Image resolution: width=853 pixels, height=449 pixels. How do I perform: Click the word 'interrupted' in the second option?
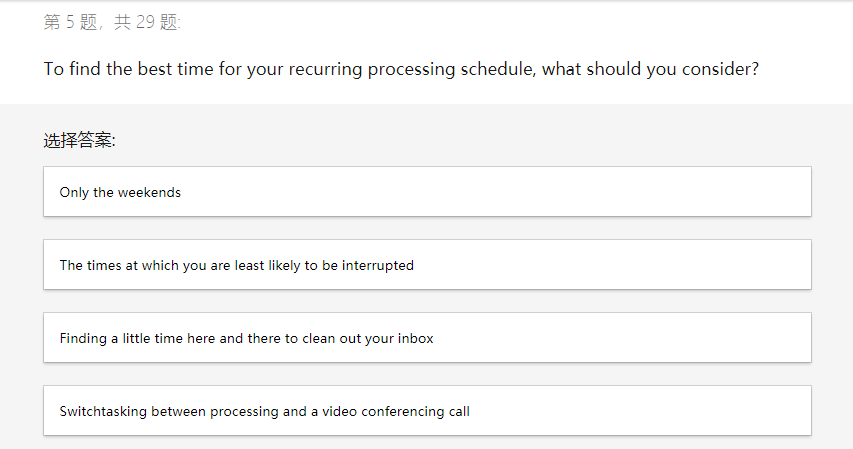(377, 265)
